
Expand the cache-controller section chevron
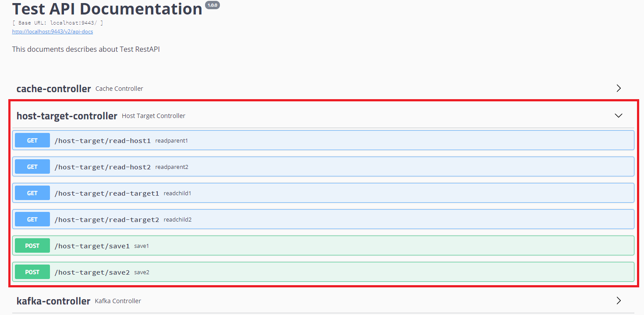point(619,88)
